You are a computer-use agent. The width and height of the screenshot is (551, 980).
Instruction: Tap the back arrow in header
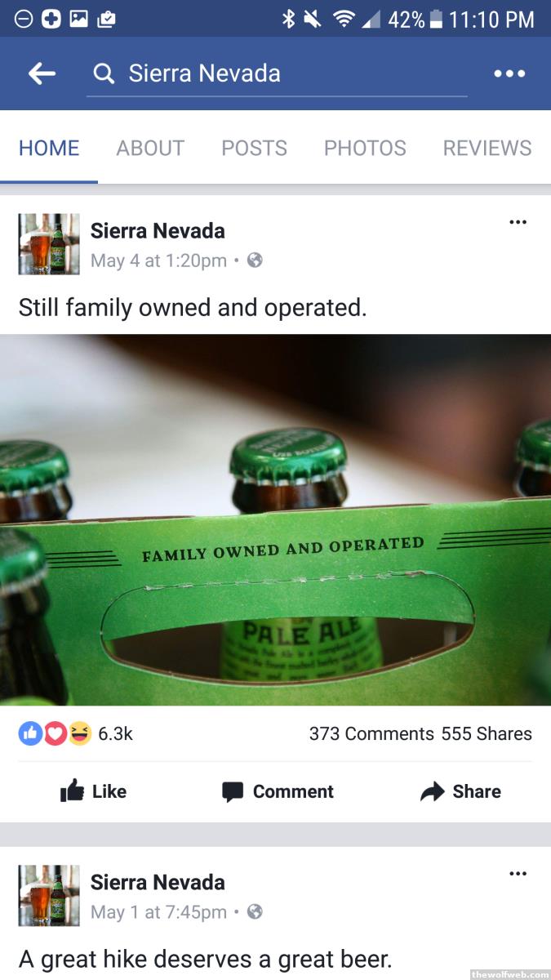point(42,73)
